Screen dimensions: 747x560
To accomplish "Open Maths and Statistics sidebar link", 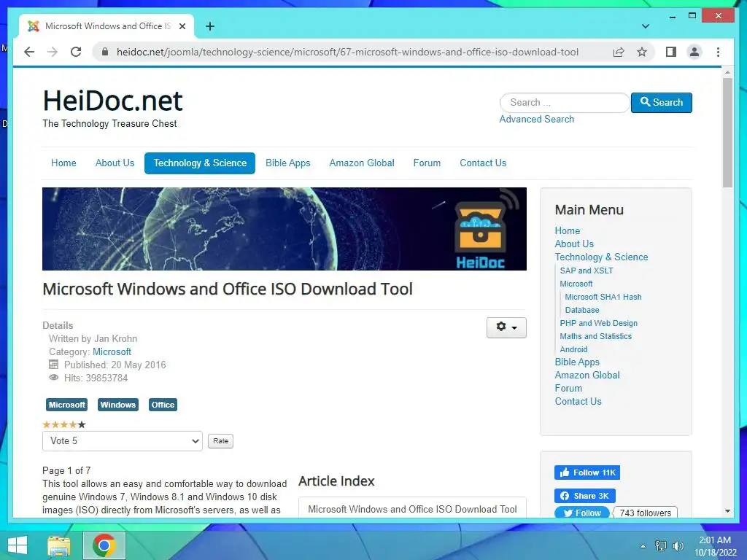I will [x=595, y=336].
